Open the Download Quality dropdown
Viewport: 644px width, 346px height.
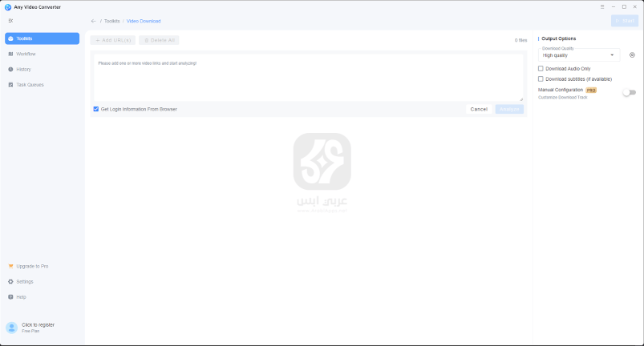(579, 55)
